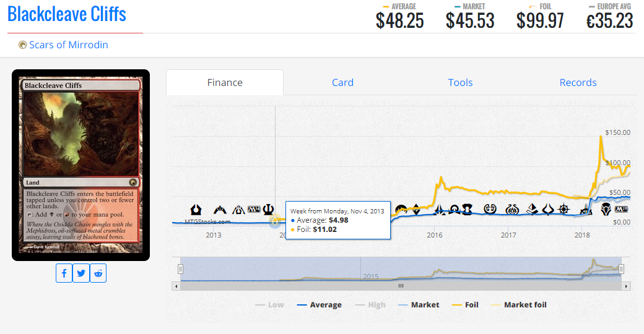Click the Scars of Mirrodin set symbol
Screen dimensions: 644x334
[23, 45]
